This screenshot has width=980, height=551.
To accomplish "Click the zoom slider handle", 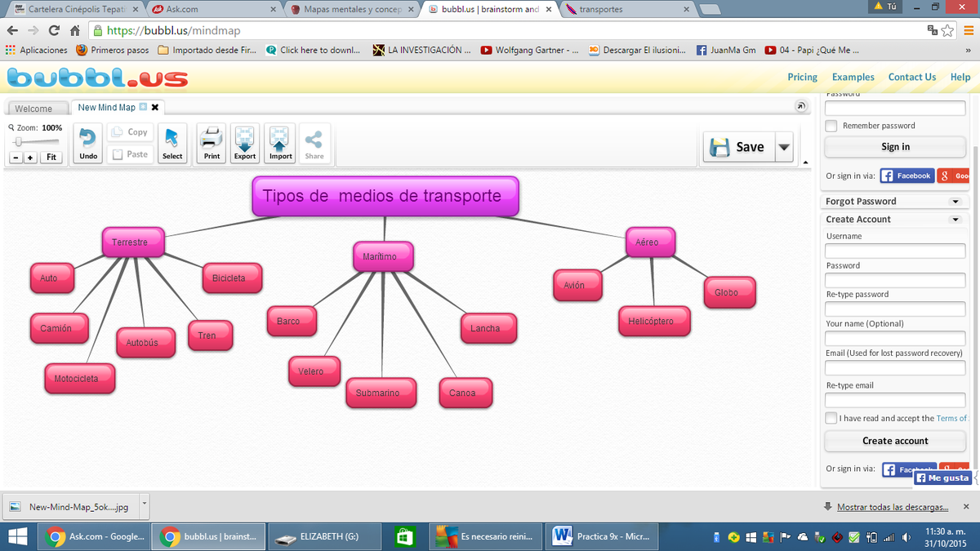I will [20, 141].
